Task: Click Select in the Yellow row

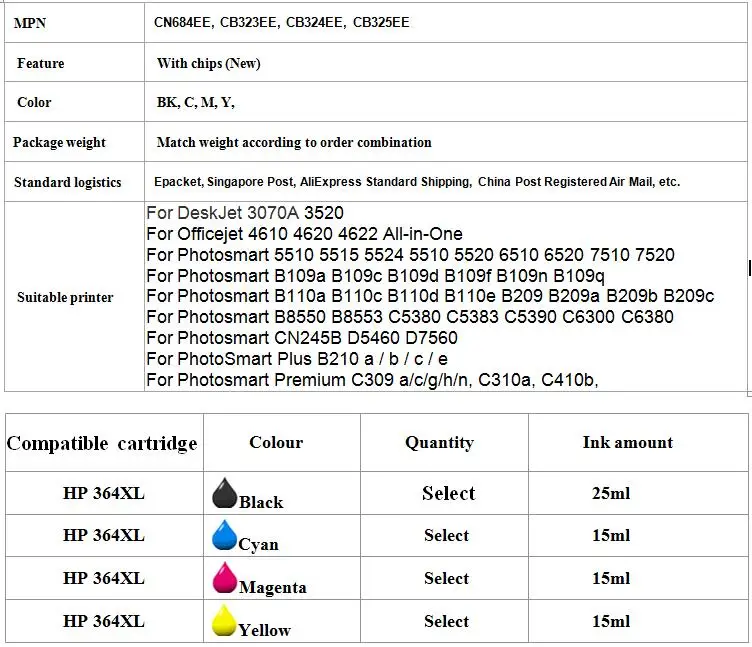Action: click(446, 621)
